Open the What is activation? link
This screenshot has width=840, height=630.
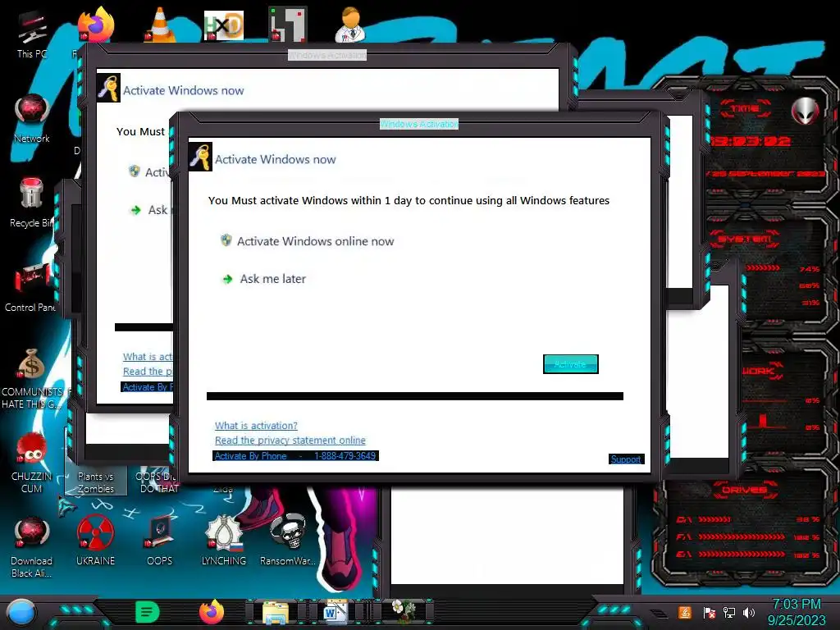click(256, 426)
